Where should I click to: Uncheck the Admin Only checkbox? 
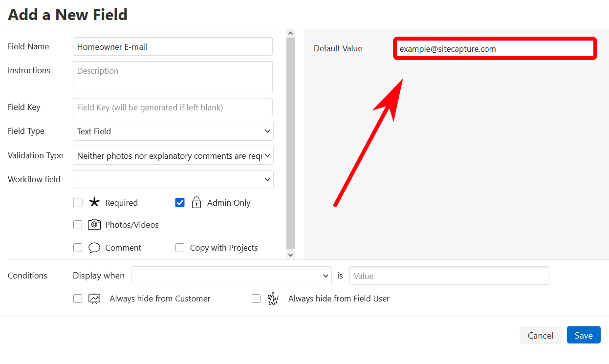point(180,203)
